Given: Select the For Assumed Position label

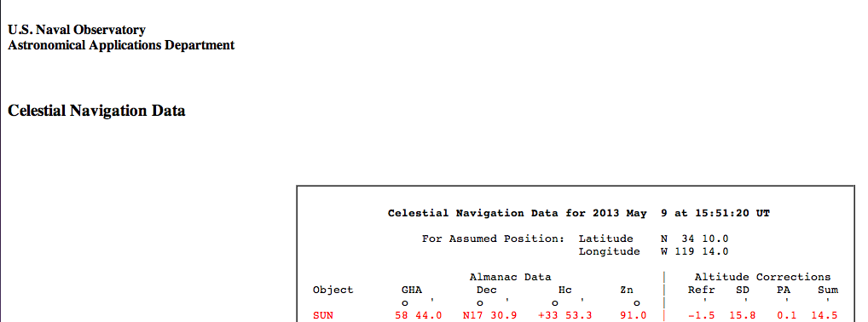Looking at the screenshot, I should 493,239.
